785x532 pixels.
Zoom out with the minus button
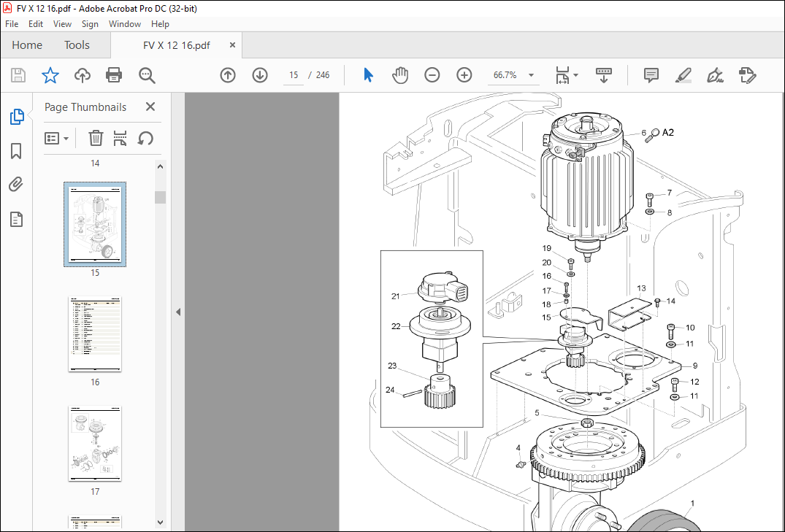(x=432, y=75)
